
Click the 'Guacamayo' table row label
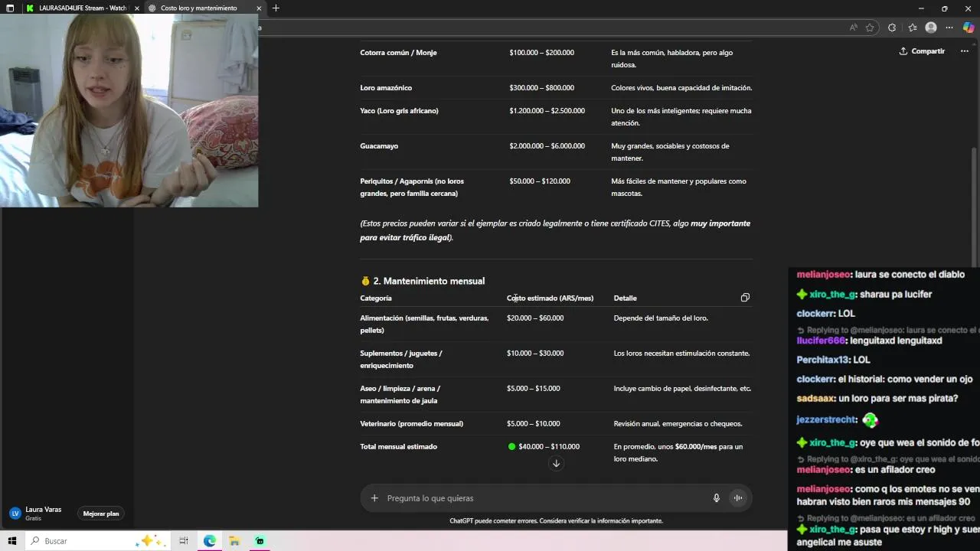coord(379,146)
